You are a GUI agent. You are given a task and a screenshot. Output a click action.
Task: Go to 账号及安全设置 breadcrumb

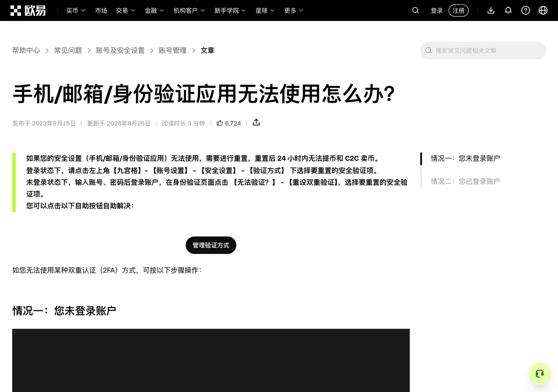tap(120, 50)
